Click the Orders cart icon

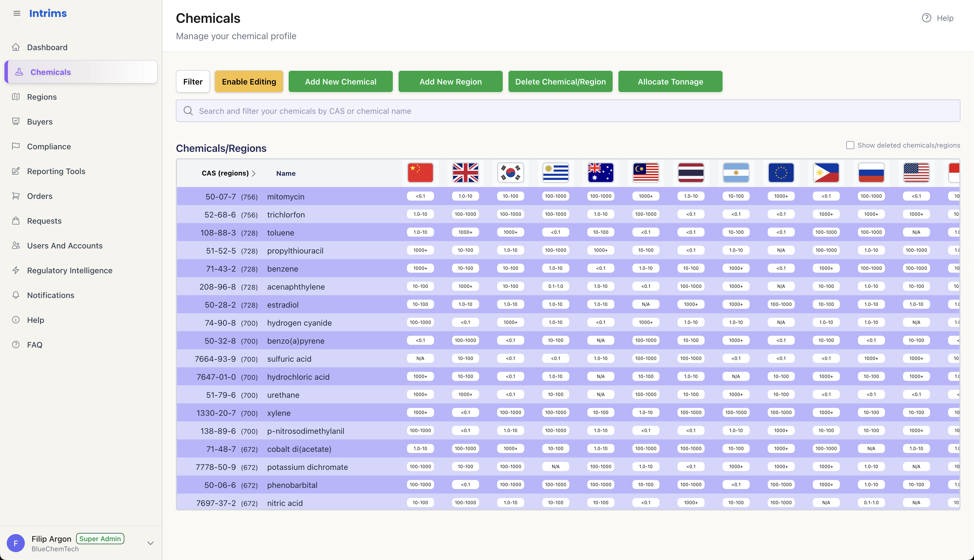(16, 196)
